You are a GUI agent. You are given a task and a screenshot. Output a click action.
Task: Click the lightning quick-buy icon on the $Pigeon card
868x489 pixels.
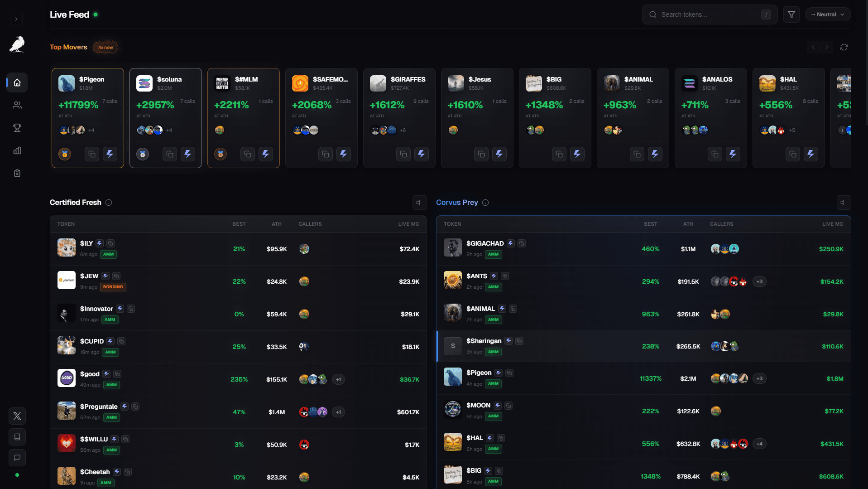pos(110,154)
